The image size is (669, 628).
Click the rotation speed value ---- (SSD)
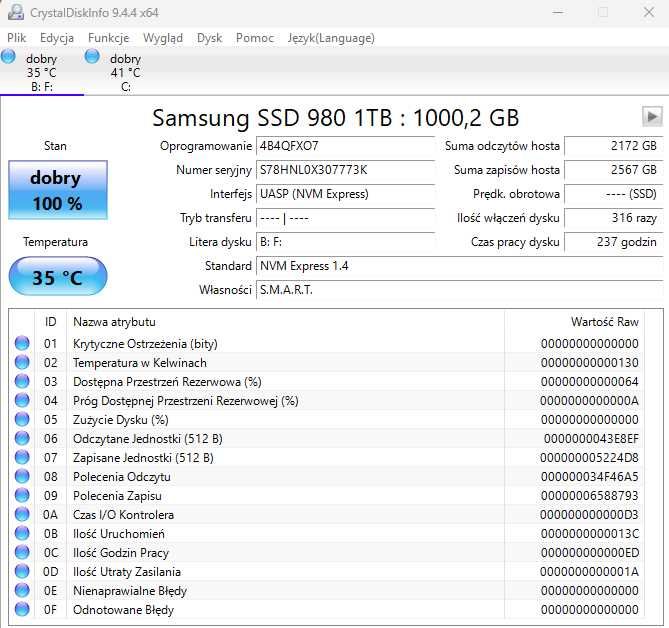point(614,194)
